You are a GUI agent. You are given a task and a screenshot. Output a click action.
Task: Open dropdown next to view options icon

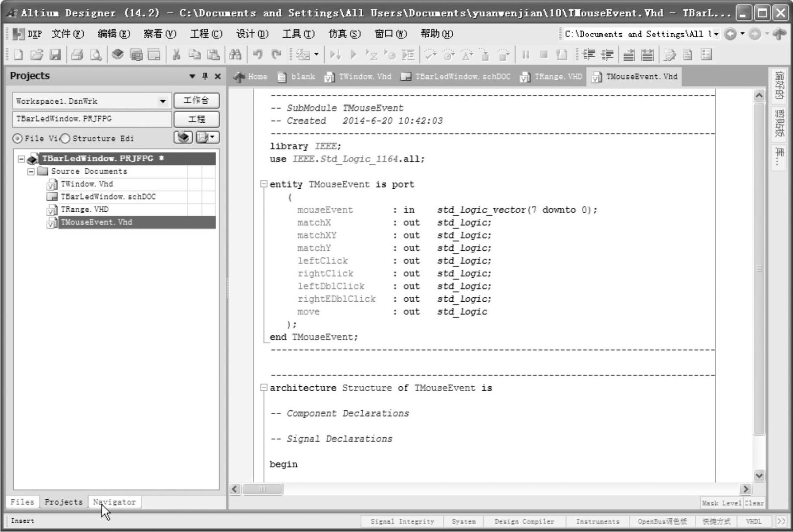213,137
